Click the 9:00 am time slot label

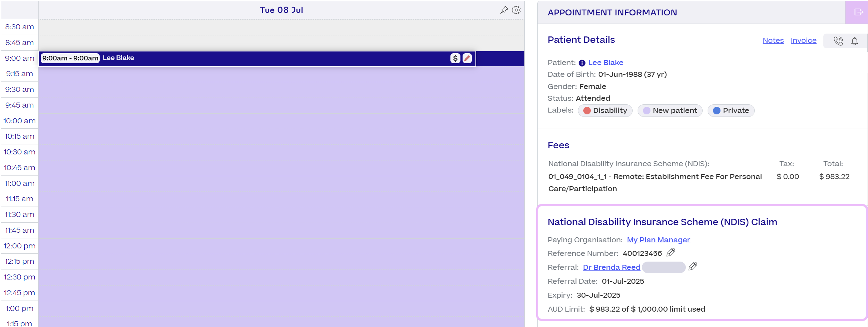click(20, 58)
